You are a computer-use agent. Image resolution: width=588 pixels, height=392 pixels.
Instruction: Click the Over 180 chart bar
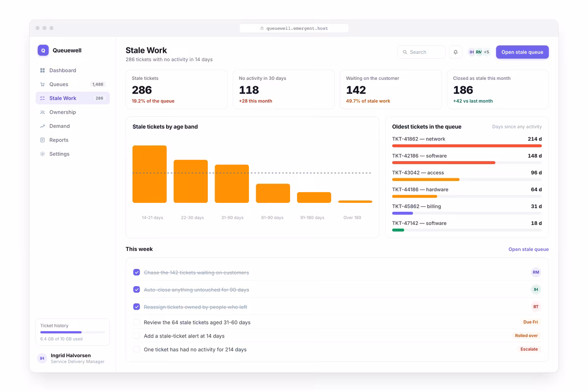355,201
